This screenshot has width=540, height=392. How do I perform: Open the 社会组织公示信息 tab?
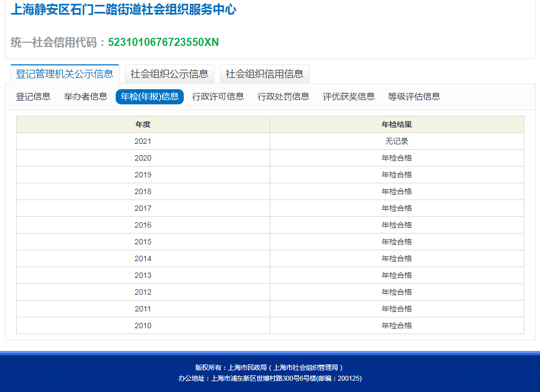coord(169,74)
